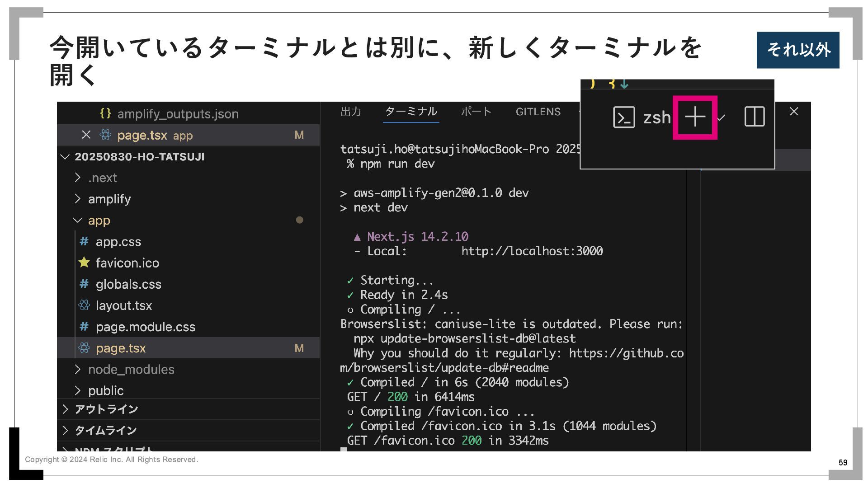Close the page.tsx open editor

point(86,135)
